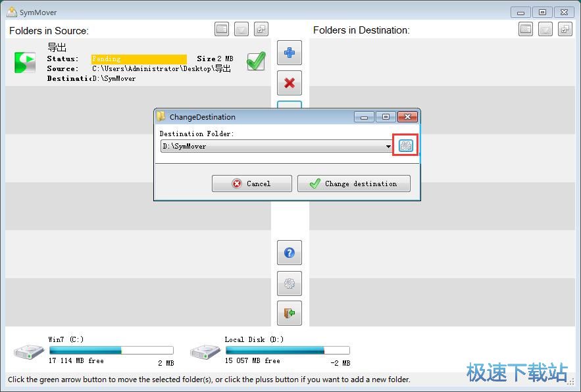Click the "17 114 MB free" text
Image resolution: width=581 pixels, height=392 pixels.
76,360
